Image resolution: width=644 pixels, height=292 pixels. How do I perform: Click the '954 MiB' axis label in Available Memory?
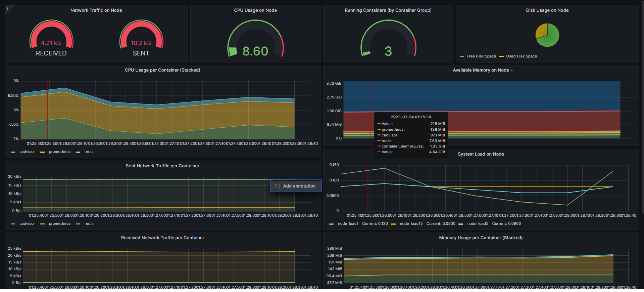pyautogui.click(x=334, y=125)
